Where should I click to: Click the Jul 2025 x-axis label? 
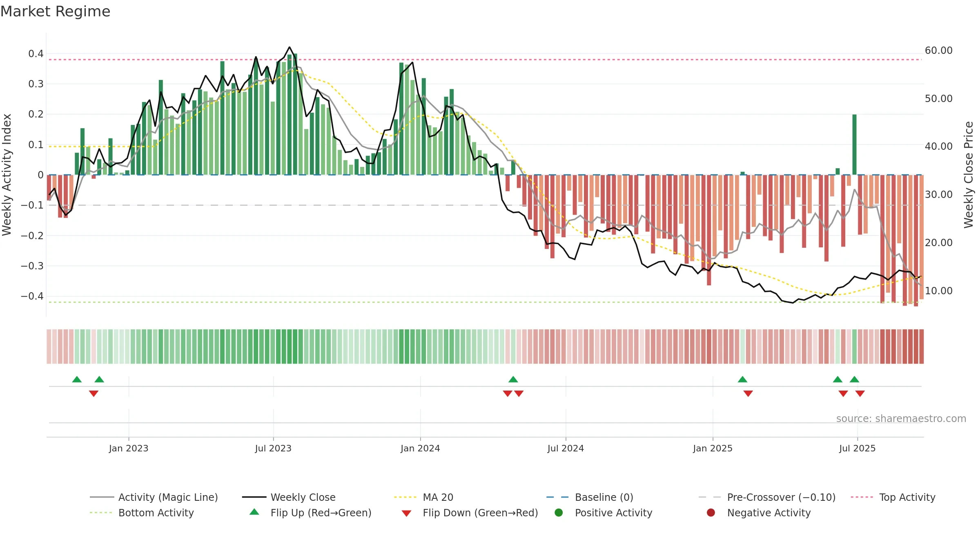[x=857, y=448]
